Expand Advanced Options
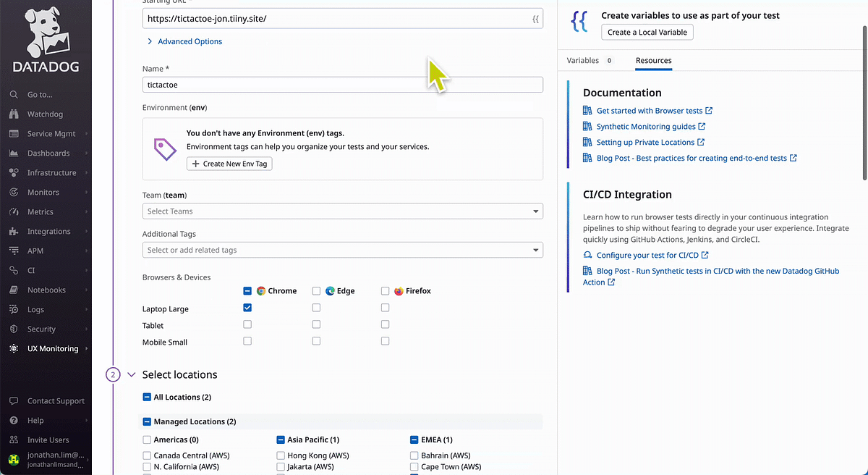 pos(184,41)
